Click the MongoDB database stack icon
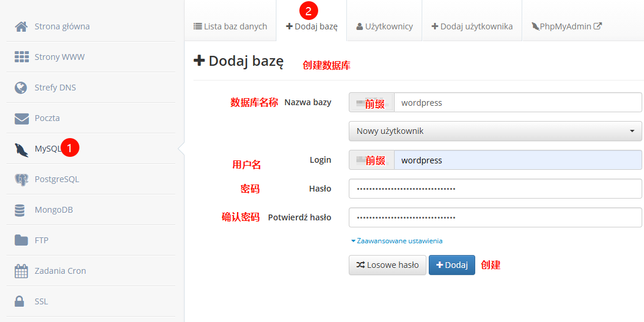Viewport: 644px width, 322px height. pyautogui.click(x=21, y=210)
